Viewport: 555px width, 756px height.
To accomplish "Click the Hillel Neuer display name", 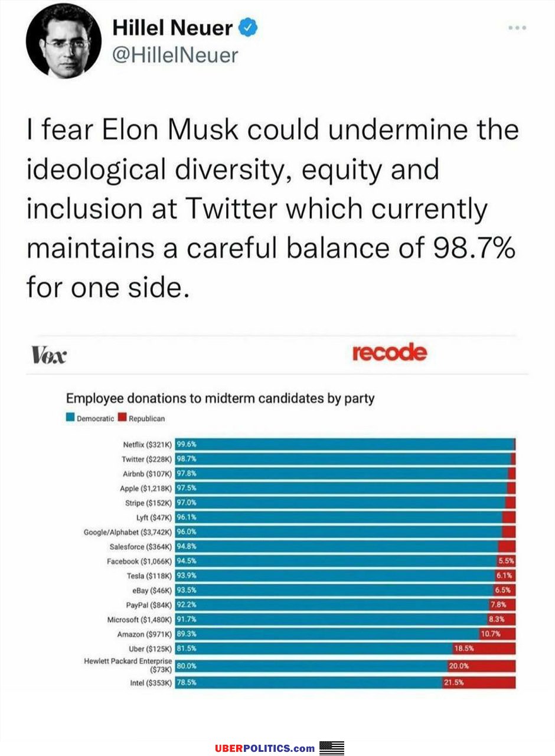I will 172,27.
